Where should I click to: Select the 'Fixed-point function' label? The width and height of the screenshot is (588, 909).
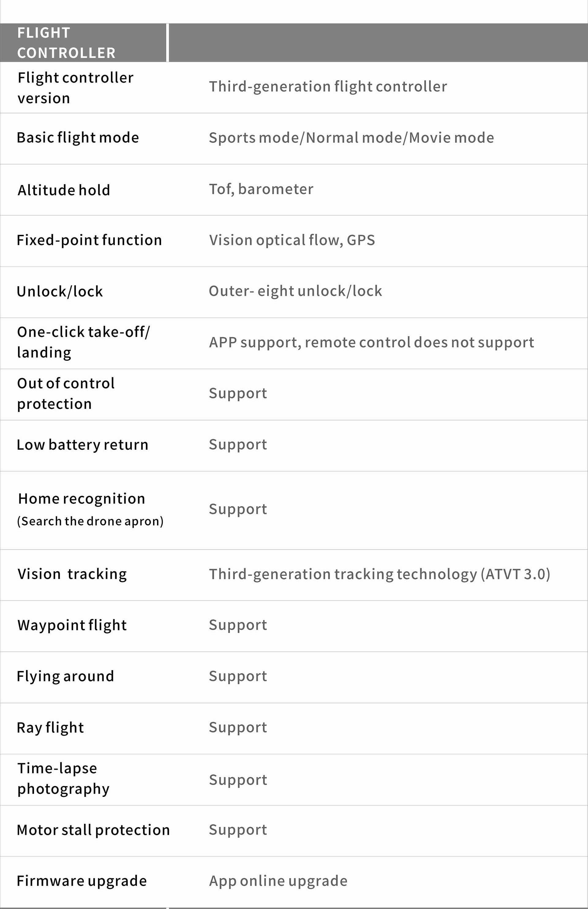click(89, 240)
